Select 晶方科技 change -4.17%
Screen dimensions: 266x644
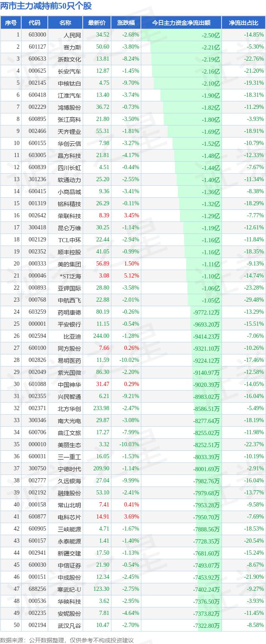pyautogui.click(x=131, y=155)
